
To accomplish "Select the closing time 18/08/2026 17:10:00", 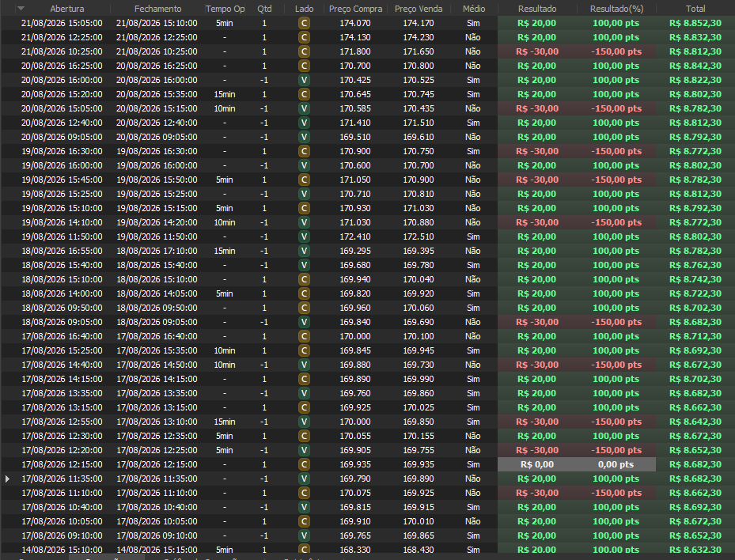I will point(157,251).
